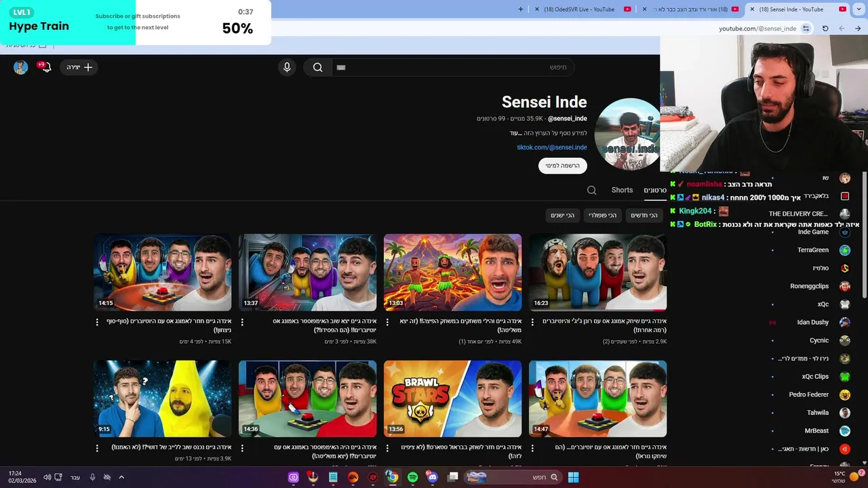Open the notifications bell
Image resolution: width=868 pixels, height=488 pixels.
45,67
